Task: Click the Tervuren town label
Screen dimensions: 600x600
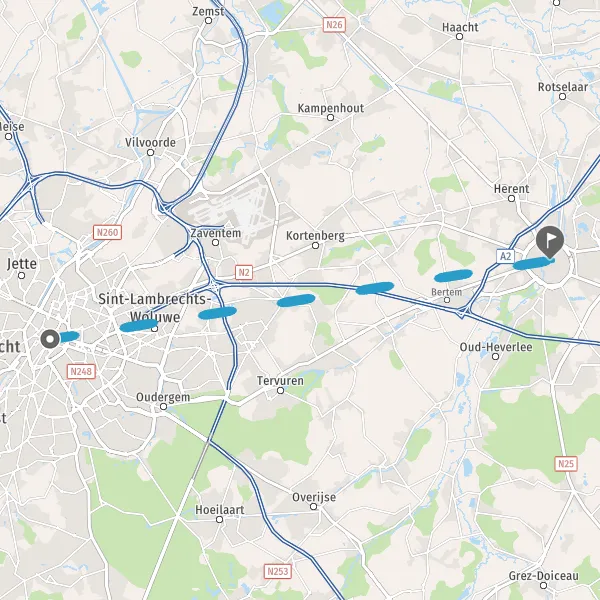Action: [280, 381]
